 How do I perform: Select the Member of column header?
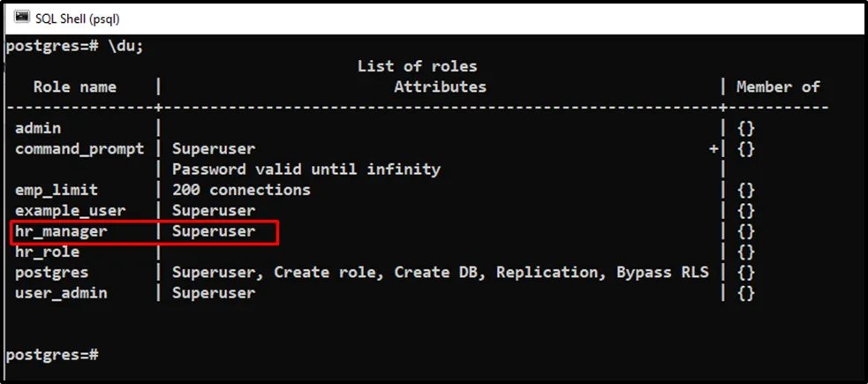point(778,87)
